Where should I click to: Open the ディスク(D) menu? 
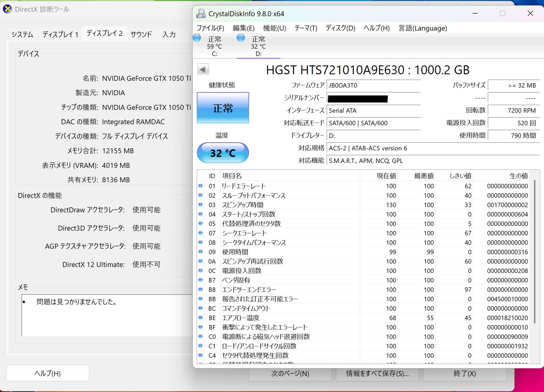point(340,28)
